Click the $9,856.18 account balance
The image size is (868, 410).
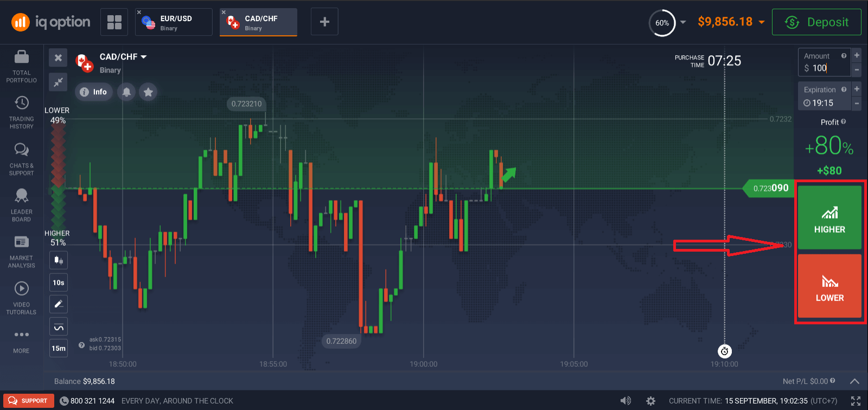pos(725,22)
